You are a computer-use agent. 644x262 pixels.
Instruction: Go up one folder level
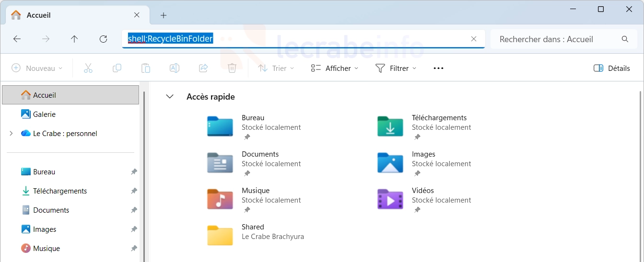pyautogui.click(x=74, y=39)
